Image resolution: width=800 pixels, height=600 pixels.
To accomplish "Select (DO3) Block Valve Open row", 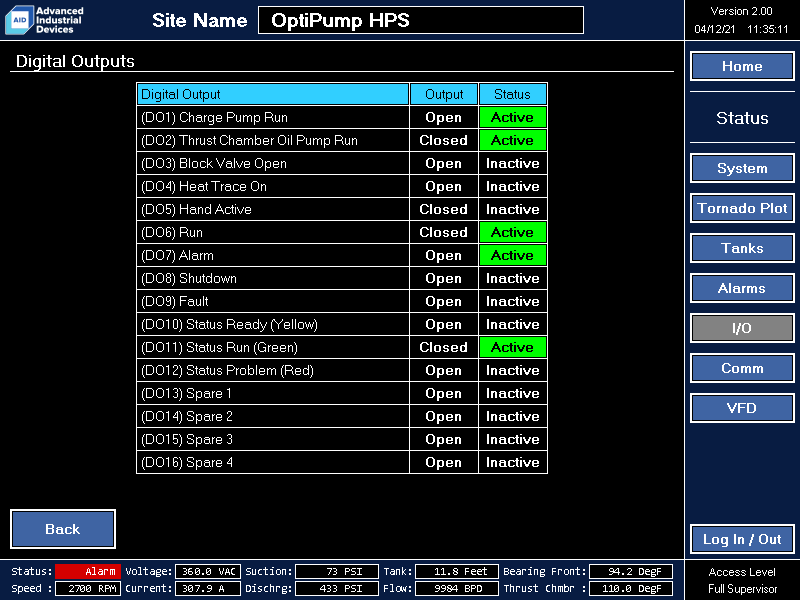I will coord(342,163).
